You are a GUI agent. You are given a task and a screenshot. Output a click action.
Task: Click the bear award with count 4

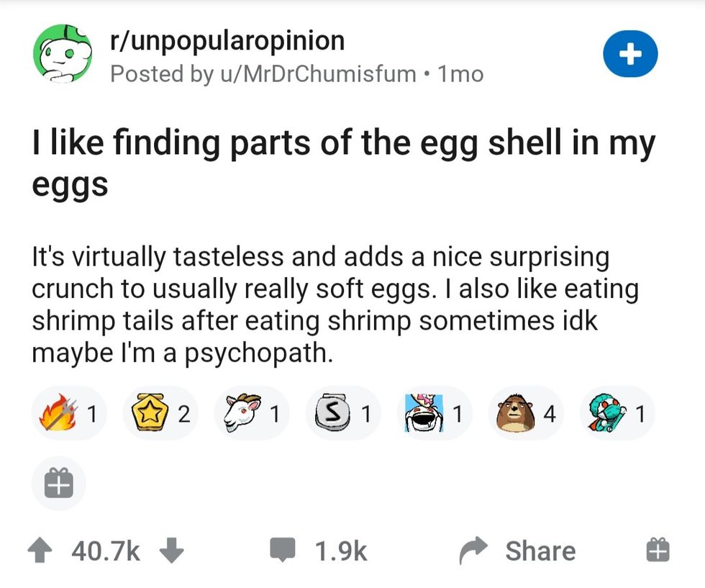pyautogui.click(x=514, y=413)
